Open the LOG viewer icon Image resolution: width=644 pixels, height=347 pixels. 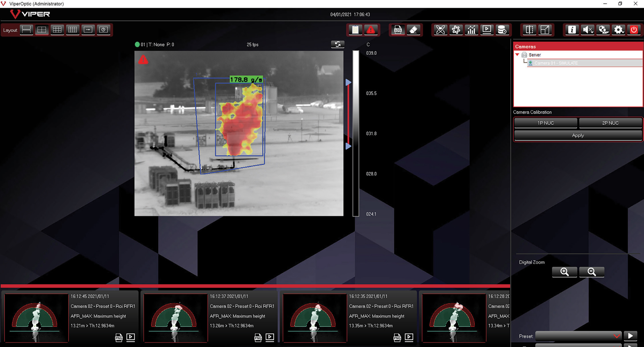(x=398, y=30)
